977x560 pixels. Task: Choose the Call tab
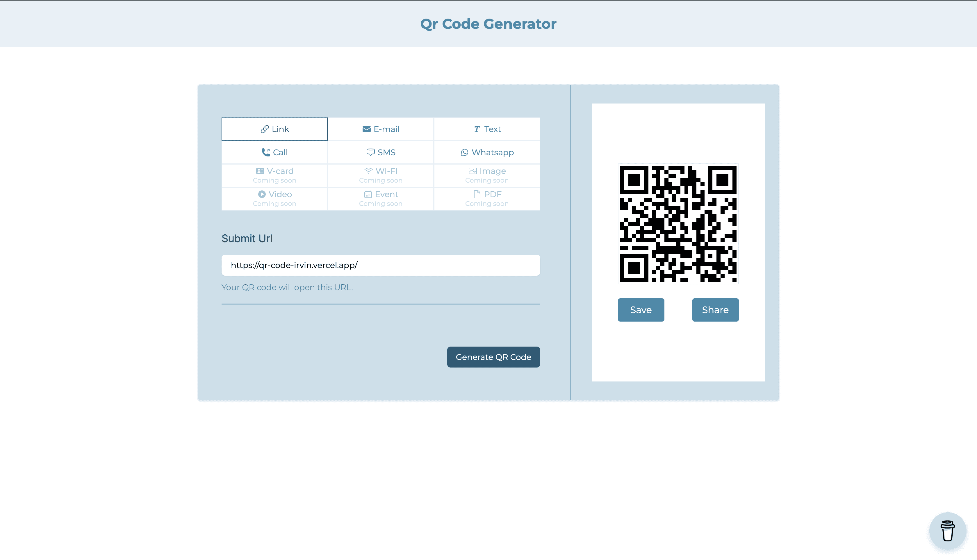tap(274, 152)
